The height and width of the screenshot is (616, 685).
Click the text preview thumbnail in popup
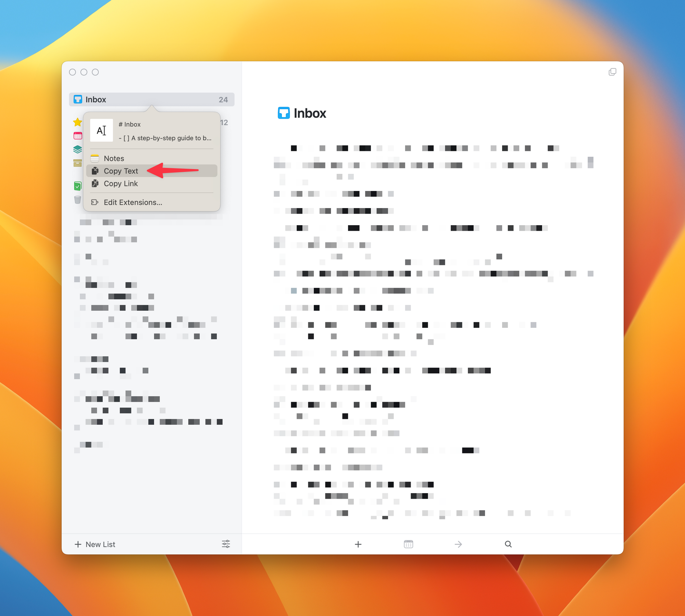pyautogui.click(x=101, y=130)
